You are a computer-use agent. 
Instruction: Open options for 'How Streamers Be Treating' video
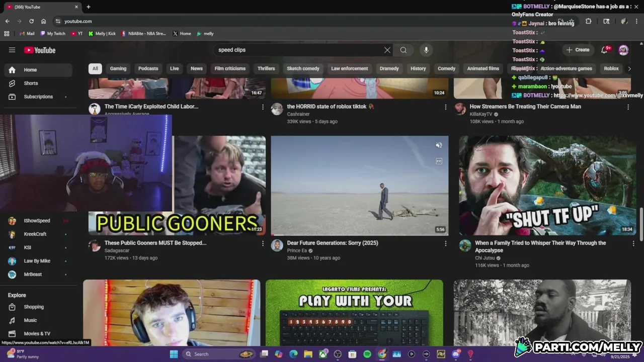click(628, 107)
